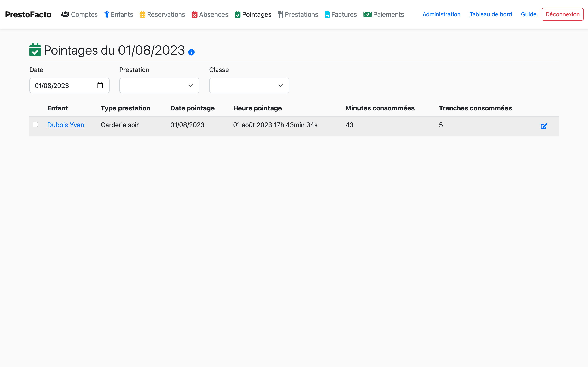Open the Factures menu item
This screenshot has height=367, width=588.
344,14
